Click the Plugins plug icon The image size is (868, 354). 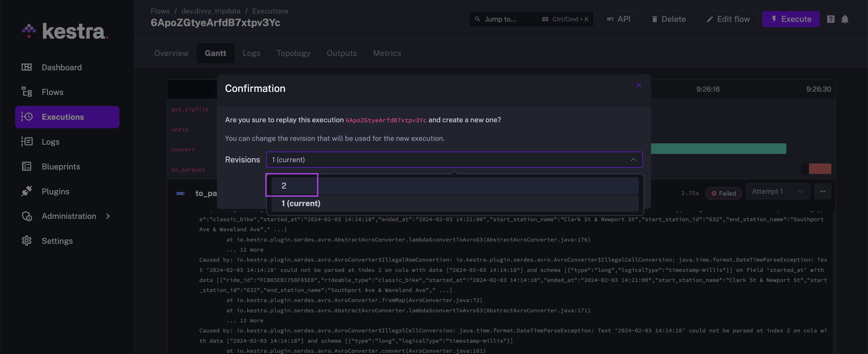(x=27, y=191)
